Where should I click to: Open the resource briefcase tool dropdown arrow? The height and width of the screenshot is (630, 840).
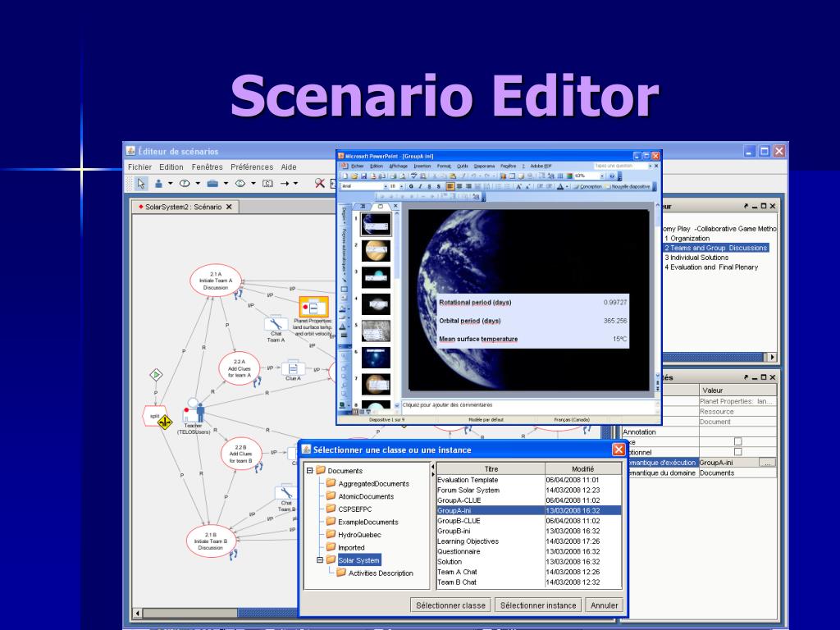pyautogui.click(x=226, y=183)
